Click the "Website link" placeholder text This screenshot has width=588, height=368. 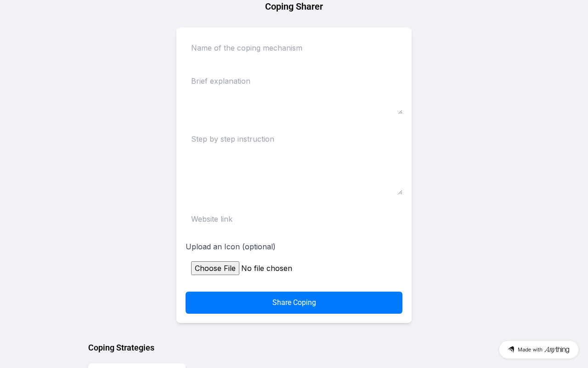(x=212, y=219)
